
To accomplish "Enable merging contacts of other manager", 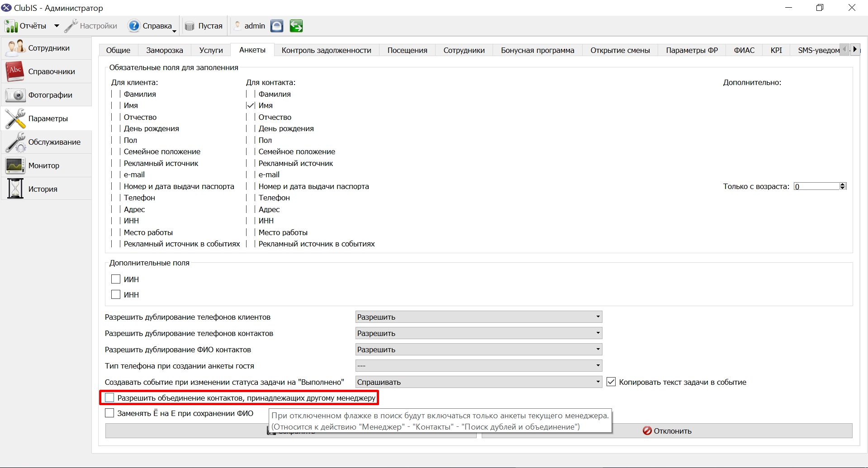I will 109,398.
